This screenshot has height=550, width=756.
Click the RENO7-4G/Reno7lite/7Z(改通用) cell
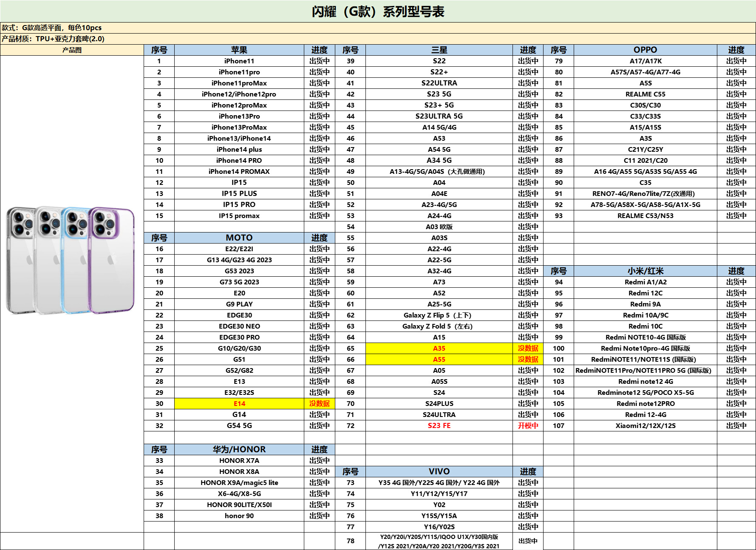646,194
